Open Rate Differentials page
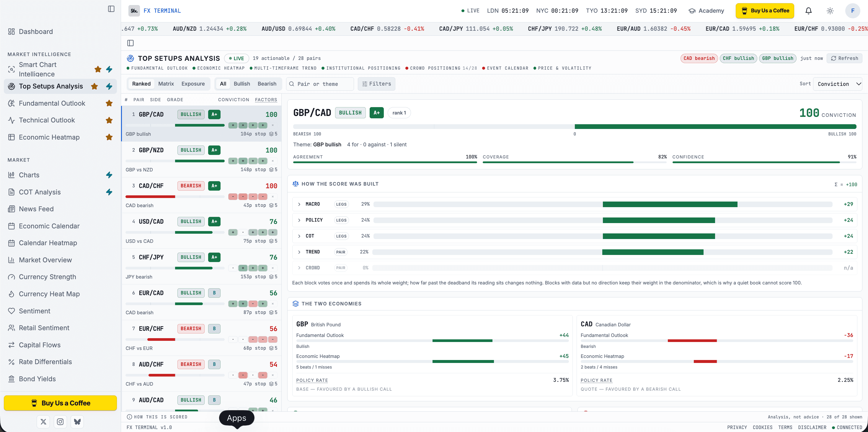 pyautogui.click(x=45, y=362)
